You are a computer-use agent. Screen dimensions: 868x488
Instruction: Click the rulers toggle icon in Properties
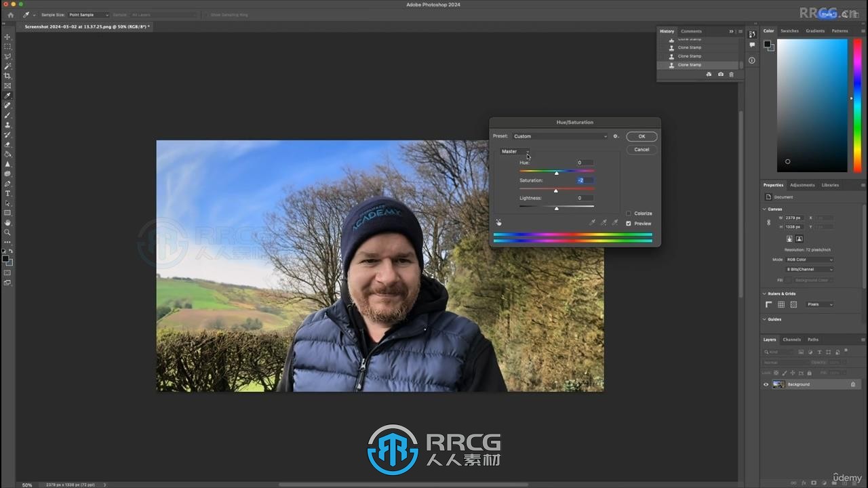[769, 304]
